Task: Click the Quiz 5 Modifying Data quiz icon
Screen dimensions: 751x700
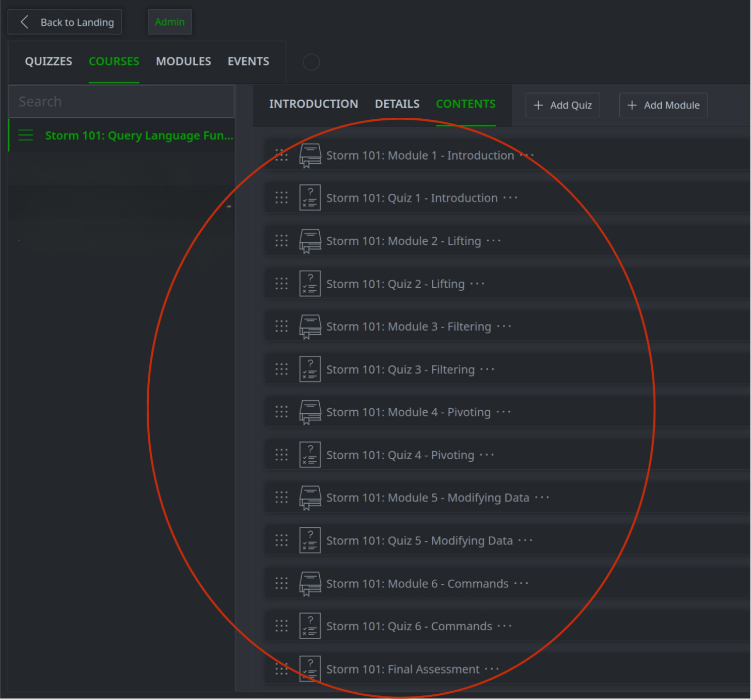Action: point(310,540)
